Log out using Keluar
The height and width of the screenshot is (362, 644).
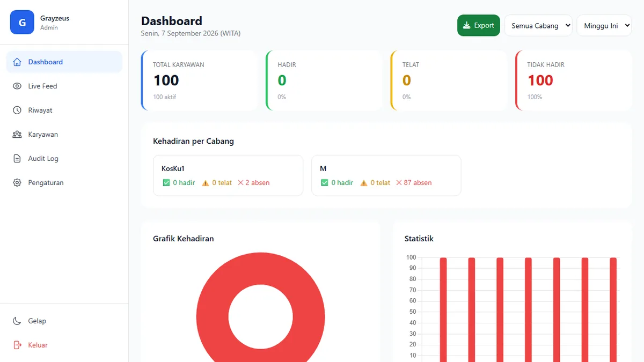click(64, 345)
